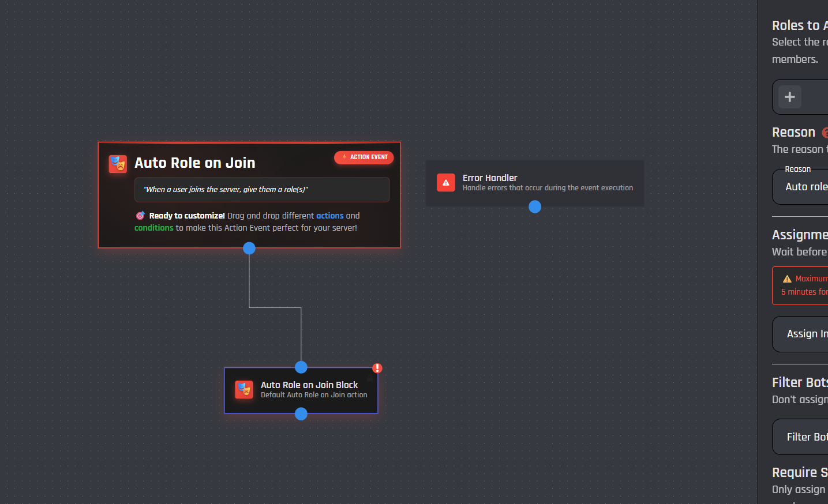The width and height of the screenshot is (828, 504).
Task: Click the help icon next to Reason heading
Action: click(825, 133)
